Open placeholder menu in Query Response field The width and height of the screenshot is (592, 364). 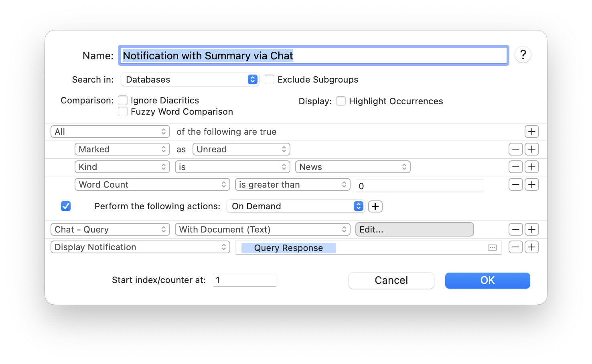[492, 248]
